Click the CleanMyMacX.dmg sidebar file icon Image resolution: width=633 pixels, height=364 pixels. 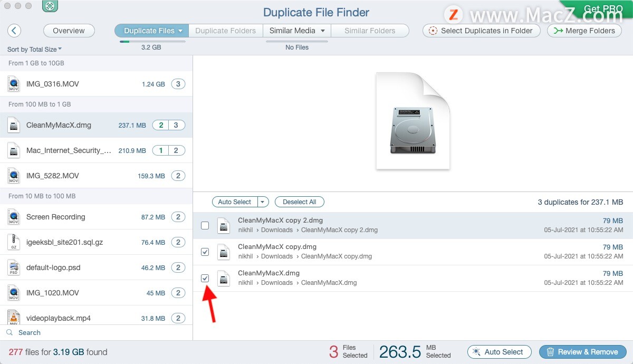tap(13, 126)
